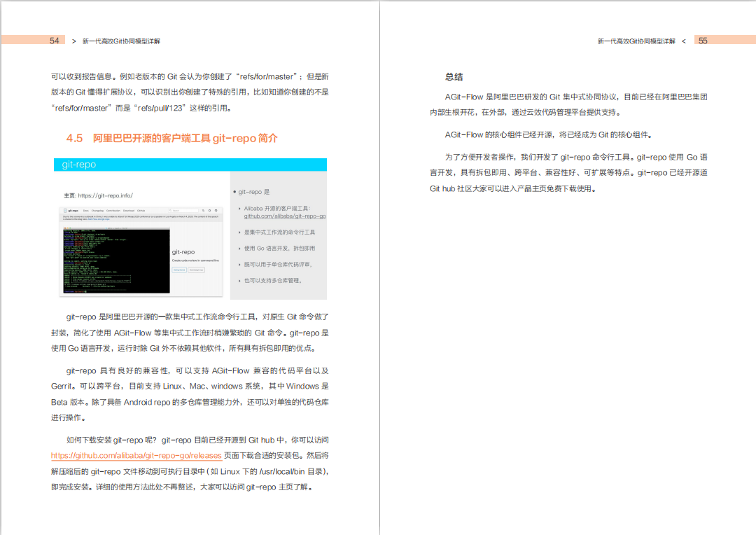Image resolution: width=756 pixels, height=535 pixels.
Task: Click the cyan git-repo slide banner
Action: pyautogui.click(x=190, y=165)
